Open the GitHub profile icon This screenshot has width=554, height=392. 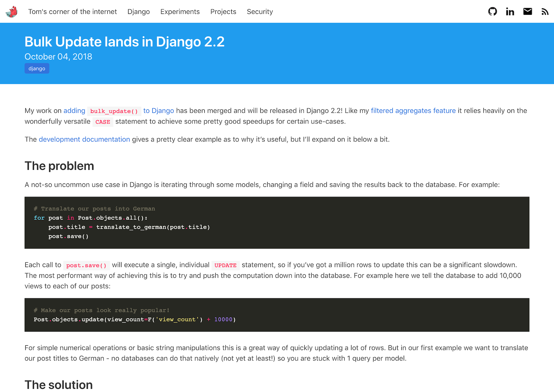(x=492, y=11)
